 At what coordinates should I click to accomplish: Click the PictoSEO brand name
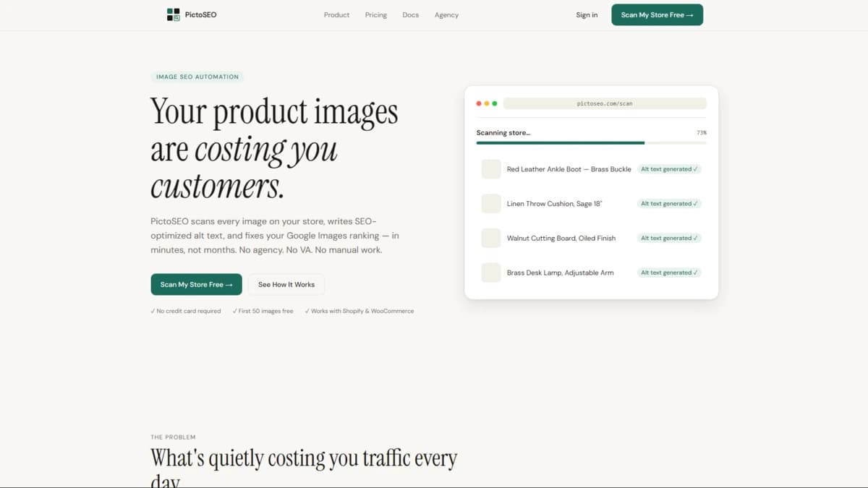(x=200, y=14)
